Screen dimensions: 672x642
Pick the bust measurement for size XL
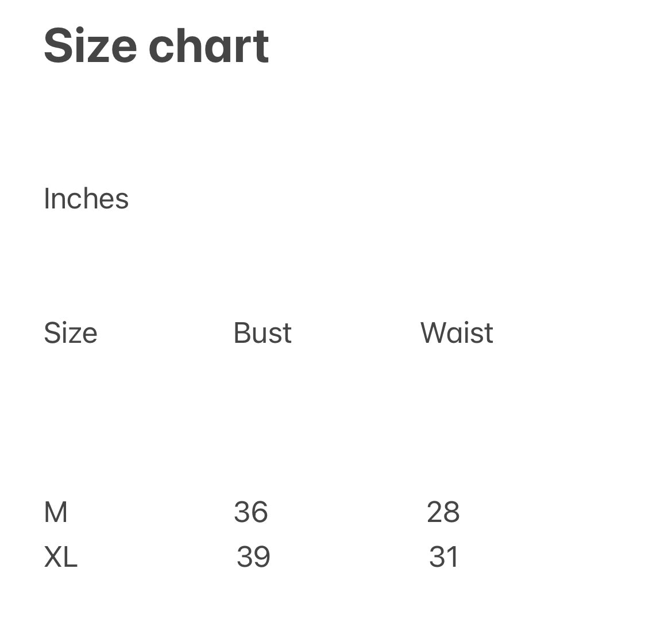pyautogui.click(x=253, y=557)
